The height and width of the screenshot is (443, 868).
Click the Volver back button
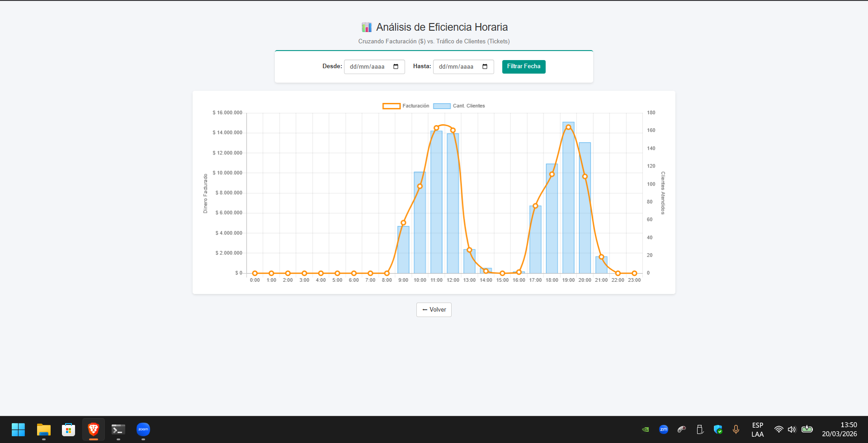pos(434,310)
